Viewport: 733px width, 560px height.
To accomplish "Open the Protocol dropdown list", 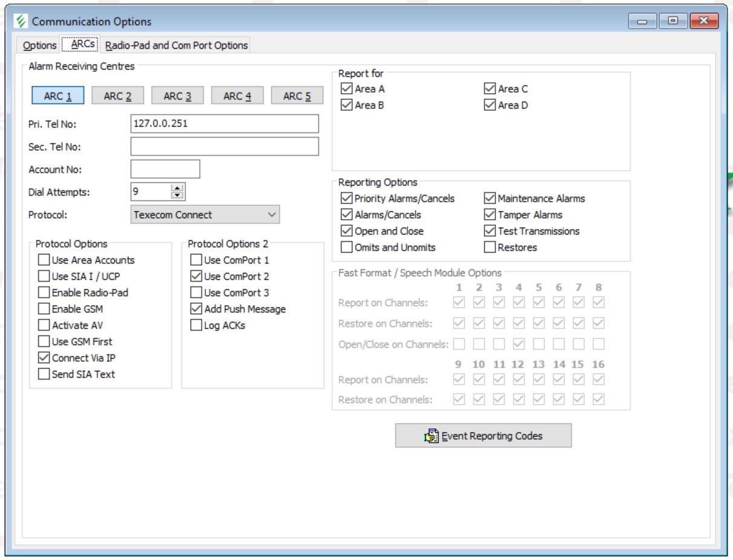I will click(205, 214).
